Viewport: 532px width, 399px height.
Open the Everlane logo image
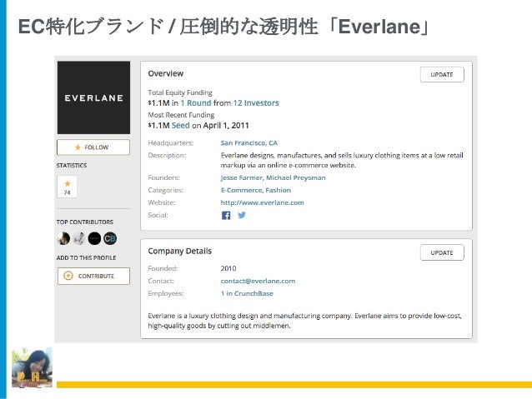coord(93,97)
